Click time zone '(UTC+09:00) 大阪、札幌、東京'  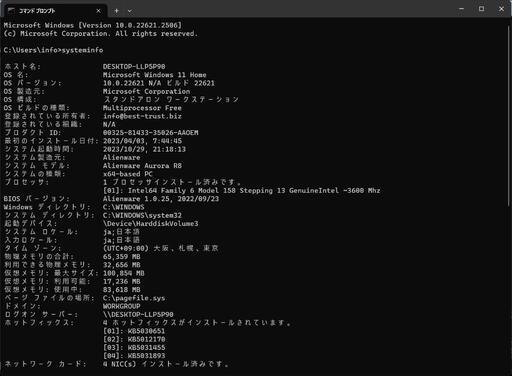[161, 248]
